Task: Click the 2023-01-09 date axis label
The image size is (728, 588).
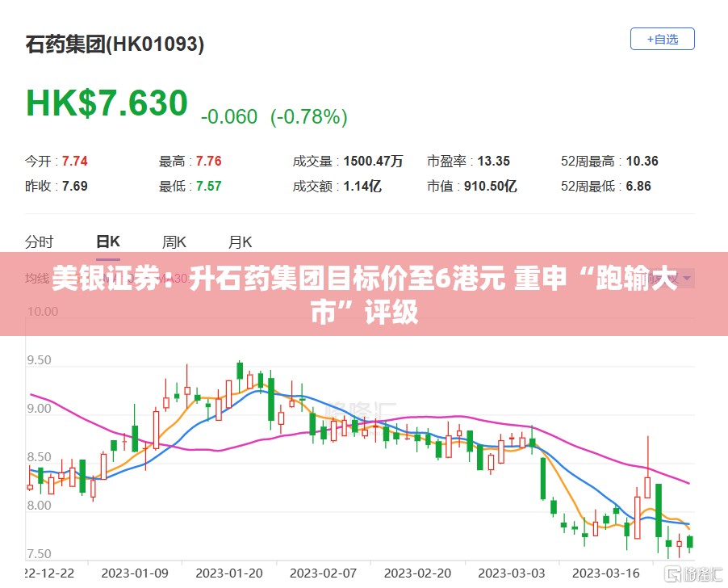Action: click(x=135, y=573)
